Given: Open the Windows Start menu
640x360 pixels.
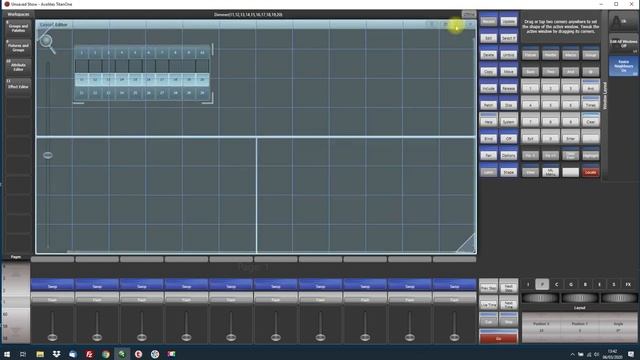Looking at the screenshot, I should pyautogui.click(x=7, y=354).
